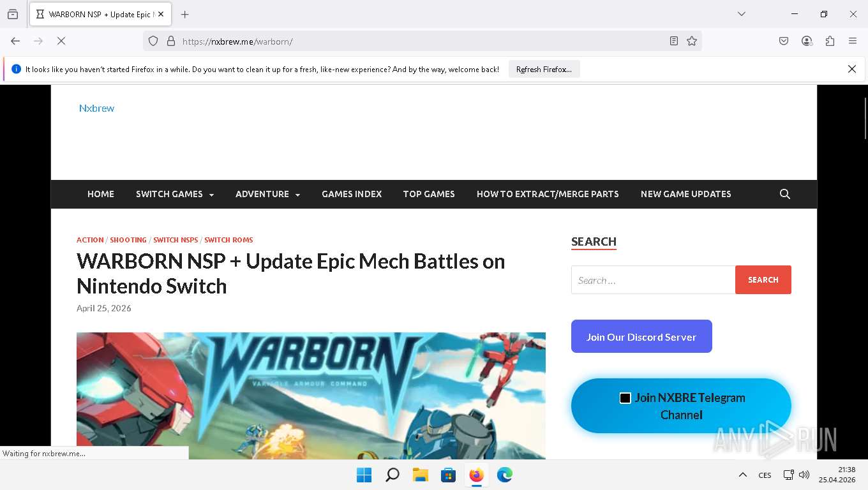Open the Windows Start menu
The width and height of the screenshot is (868, 490).
364,475
